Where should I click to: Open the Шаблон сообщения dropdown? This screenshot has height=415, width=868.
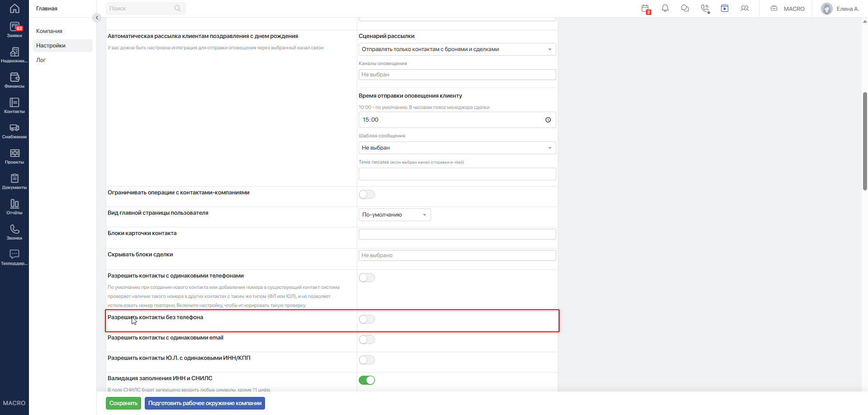coord(457,148)
